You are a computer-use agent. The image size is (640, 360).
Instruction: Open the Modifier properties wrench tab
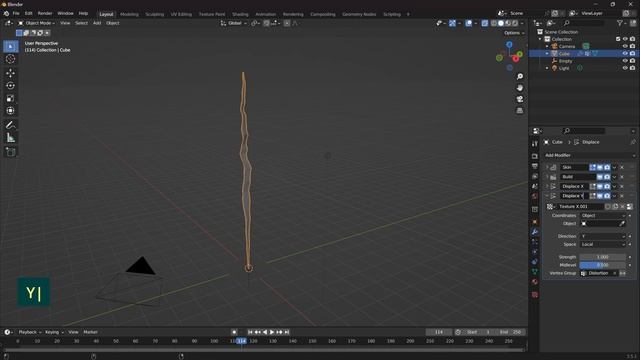coord(535,232)
